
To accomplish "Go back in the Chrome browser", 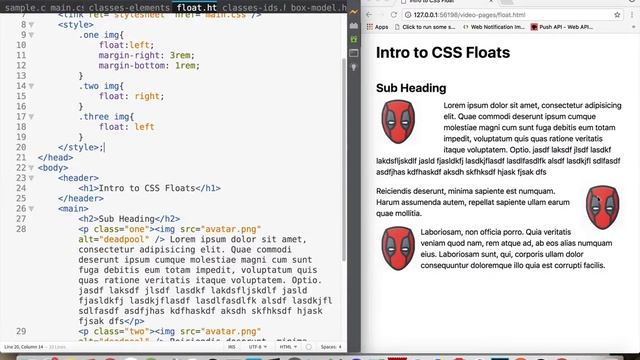I will click(369, 15).
